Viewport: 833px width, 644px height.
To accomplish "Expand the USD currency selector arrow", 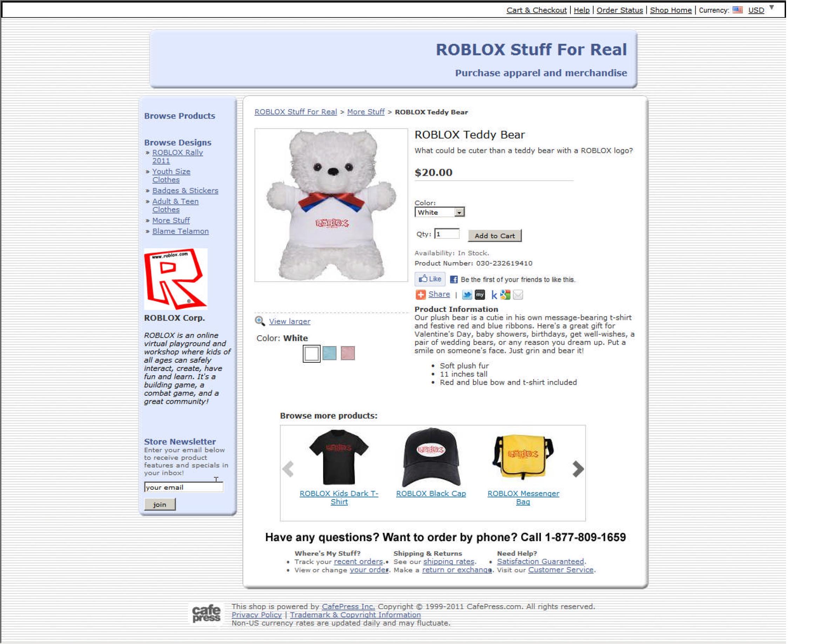I will tap(772, 8).
